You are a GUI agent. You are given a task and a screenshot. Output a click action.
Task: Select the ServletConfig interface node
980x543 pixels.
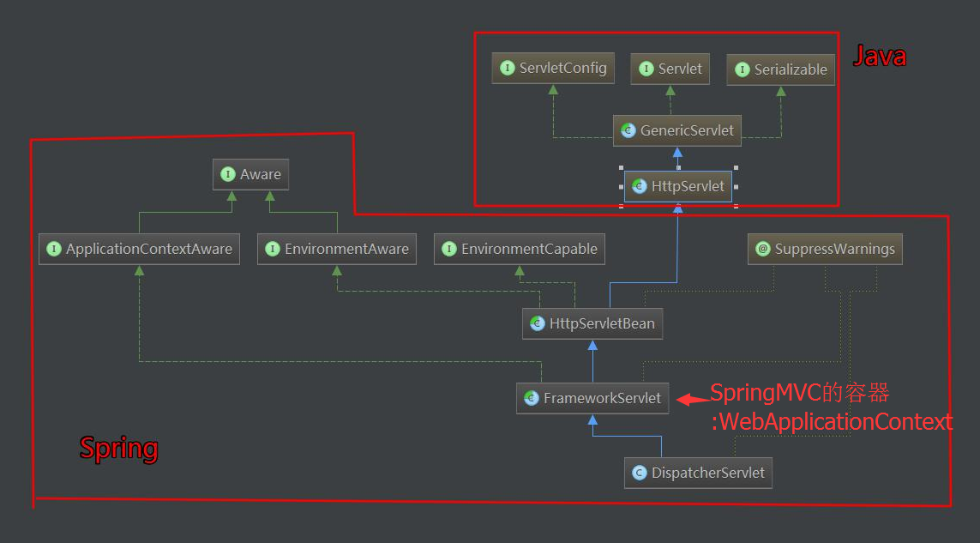pos(553,68)
